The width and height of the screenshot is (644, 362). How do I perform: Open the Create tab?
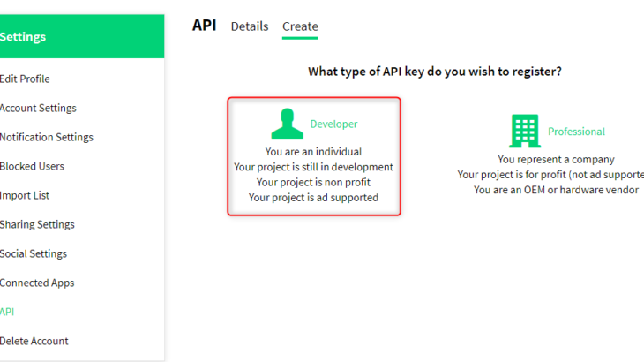300,26
